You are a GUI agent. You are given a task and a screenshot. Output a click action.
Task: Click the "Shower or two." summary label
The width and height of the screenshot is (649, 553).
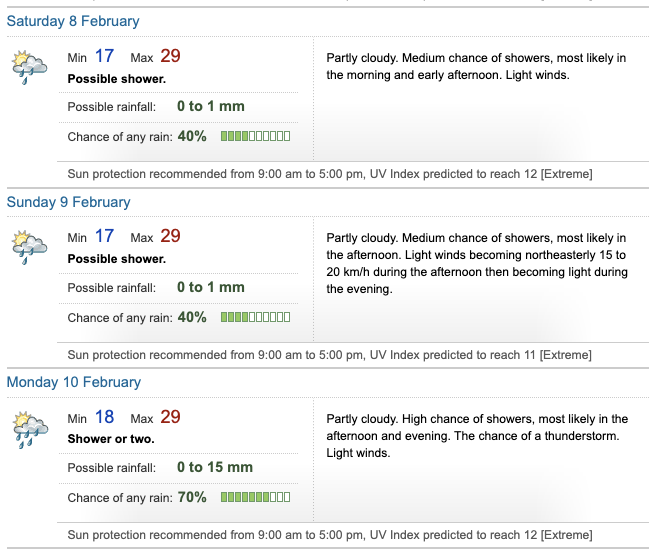click(111, 439)
